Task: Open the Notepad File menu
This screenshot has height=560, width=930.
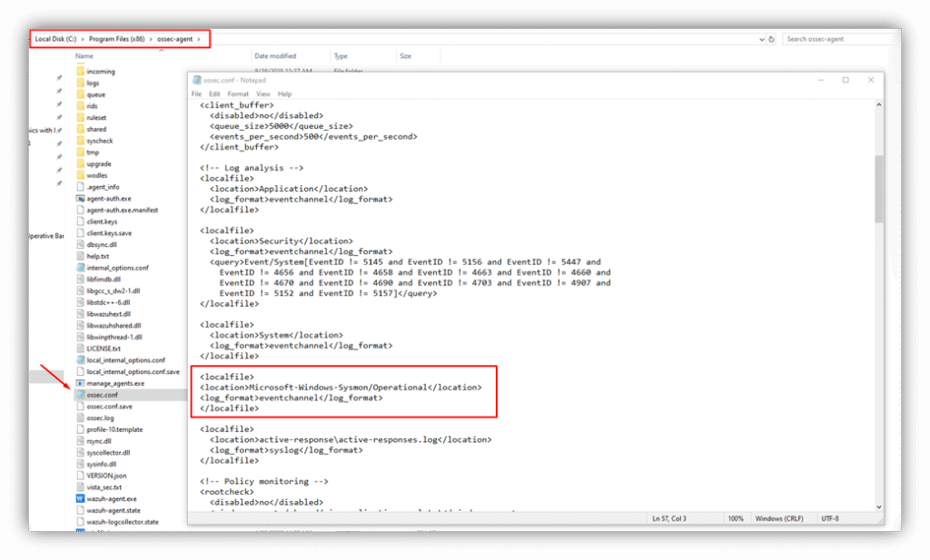Action: [196, 94]
